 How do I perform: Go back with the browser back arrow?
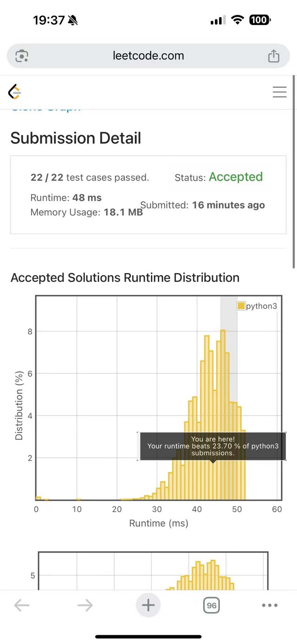click(x=22, y=605)
